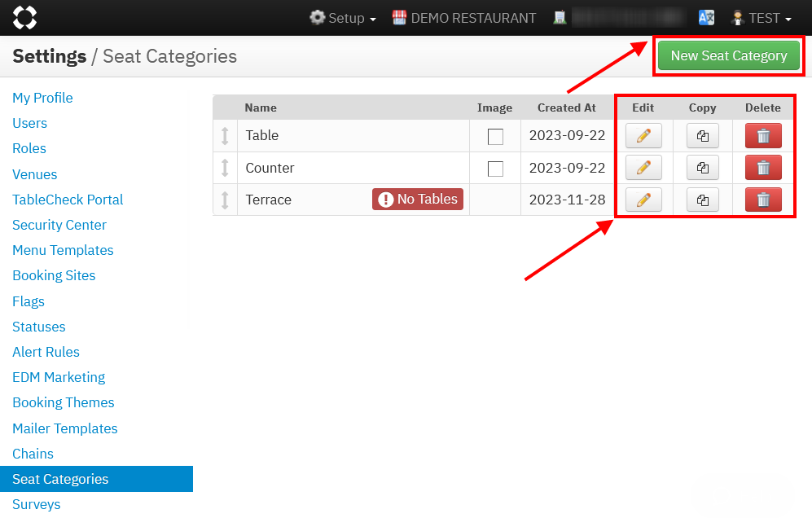The image size is (812, 518).
Task: Open the Setup dropdown menu
Action: pyautogui.click(x=343, y=18)
